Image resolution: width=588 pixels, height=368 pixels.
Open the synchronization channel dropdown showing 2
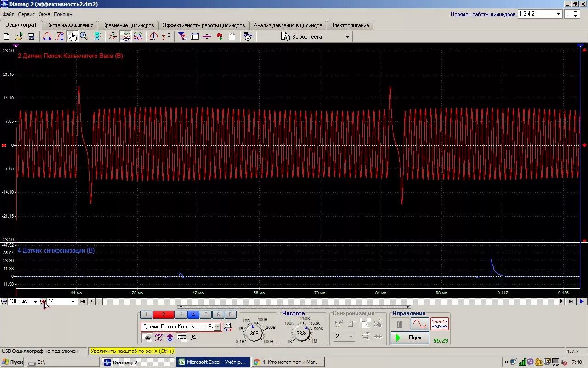[x=343, y=337]
